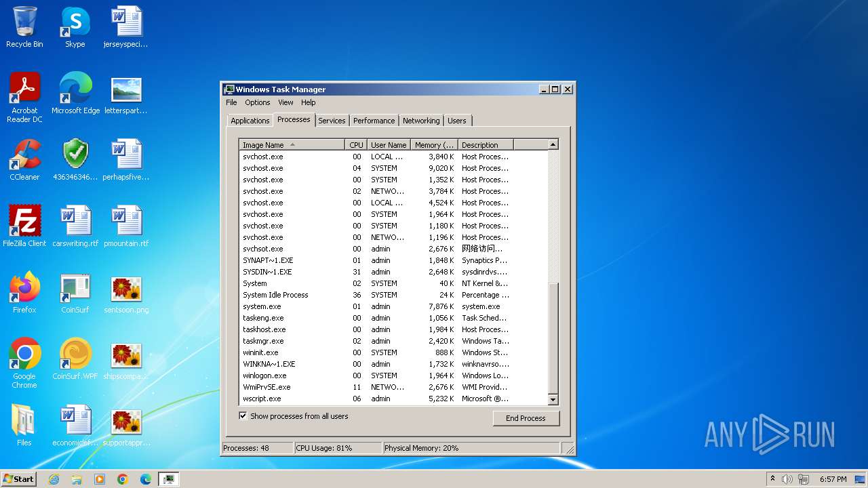Select the WmiPrvSE.exe process row

pyautogui.click(x=393, y=387)
